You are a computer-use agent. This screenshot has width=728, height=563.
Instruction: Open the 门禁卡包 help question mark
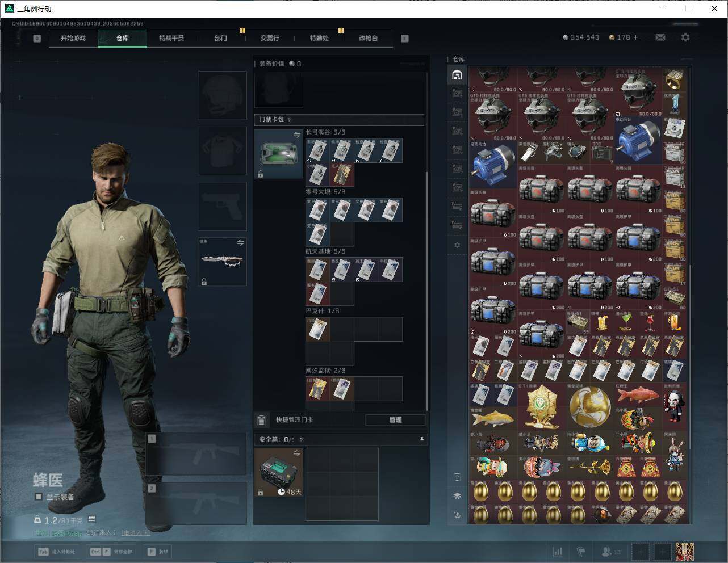(290, 120)
